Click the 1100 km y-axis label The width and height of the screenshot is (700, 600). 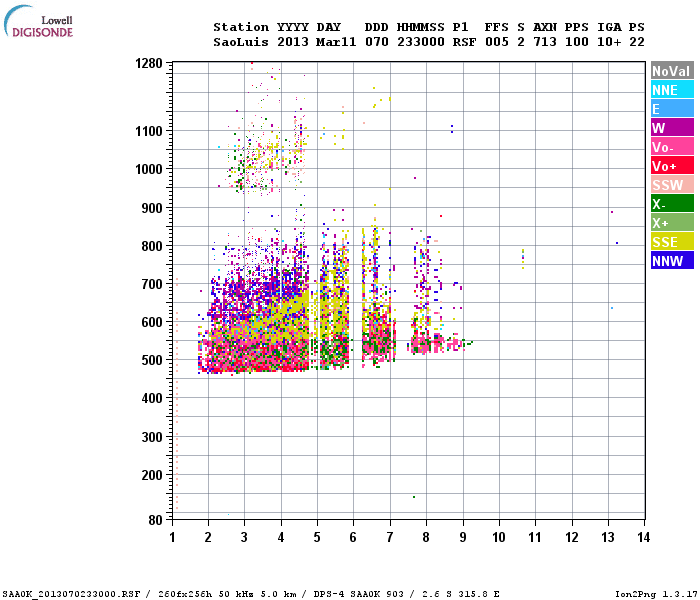tap(149, 131)
